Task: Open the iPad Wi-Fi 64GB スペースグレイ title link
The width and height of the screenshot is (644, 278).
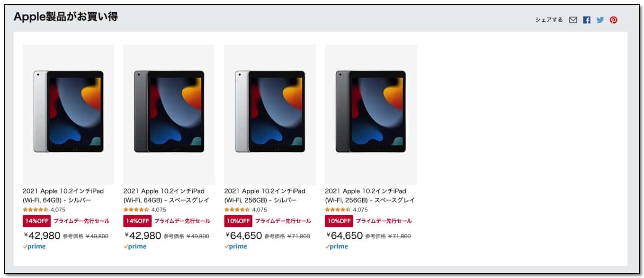Action: click(x=167, y=196)
